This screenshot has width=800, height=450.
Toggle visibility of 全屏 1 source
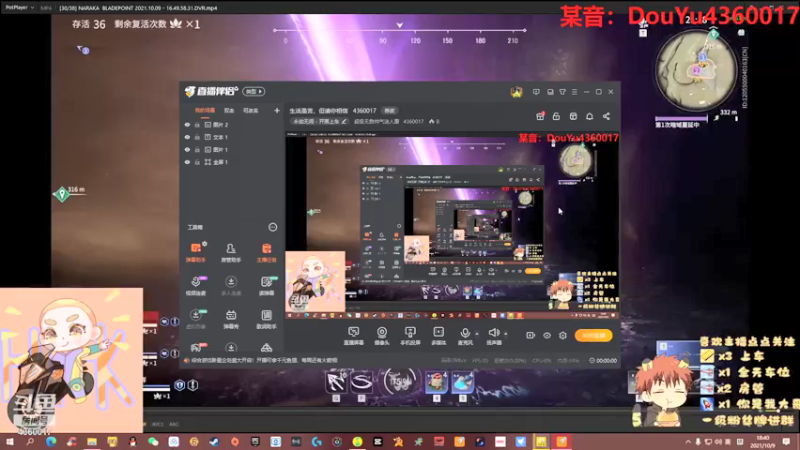(187, 162)
